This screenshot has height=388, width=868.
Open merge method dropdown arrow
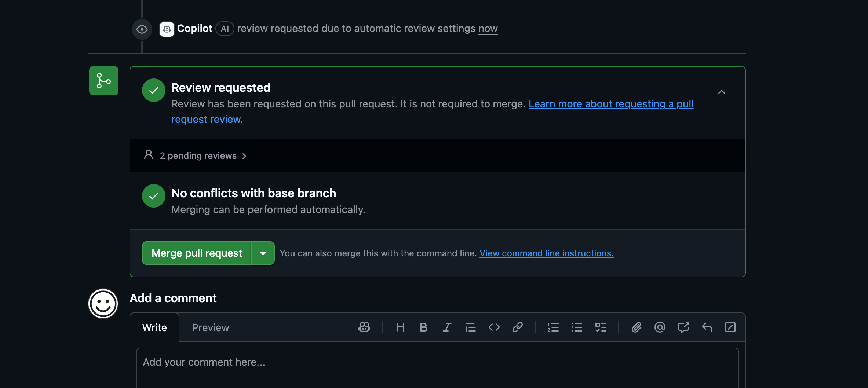263,253
